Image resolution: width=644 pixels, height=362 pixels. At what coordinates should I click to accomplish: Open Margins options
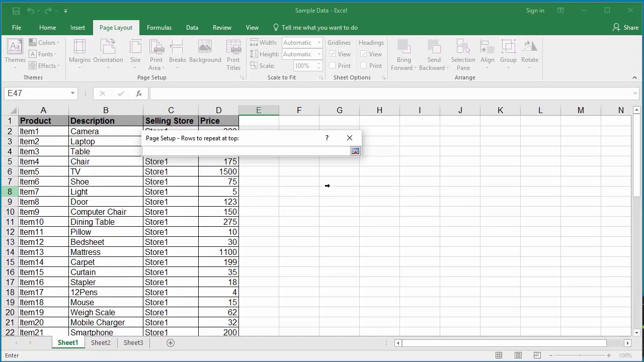79,54
